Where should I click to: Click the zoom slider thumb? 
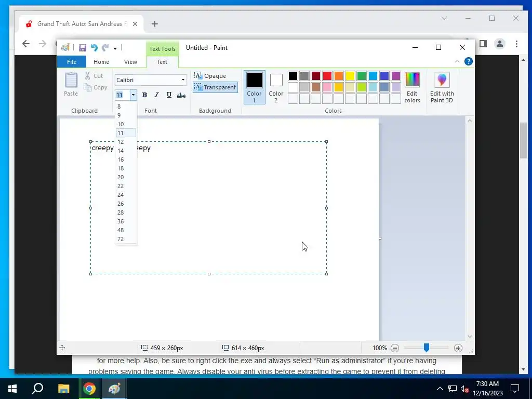(x=427, y=348)
